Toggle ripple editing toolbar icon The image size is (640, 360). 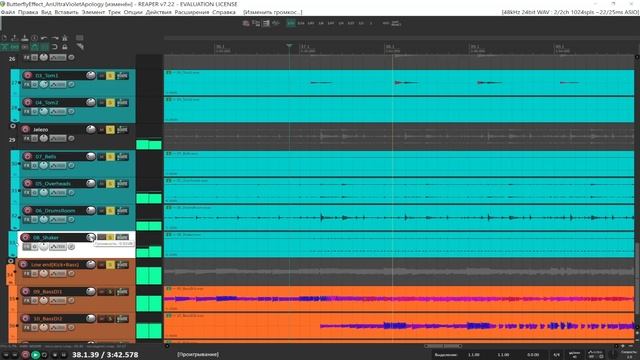[24, 47]
